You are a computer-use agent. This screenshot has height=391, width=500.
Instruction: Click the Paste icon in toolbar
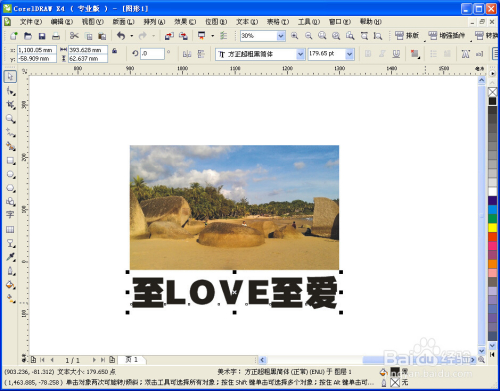pyautogui.click(x=102, y=36)
